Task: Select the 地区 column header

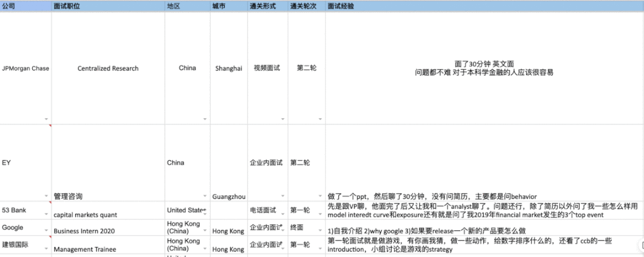Action: coord(187,7)
